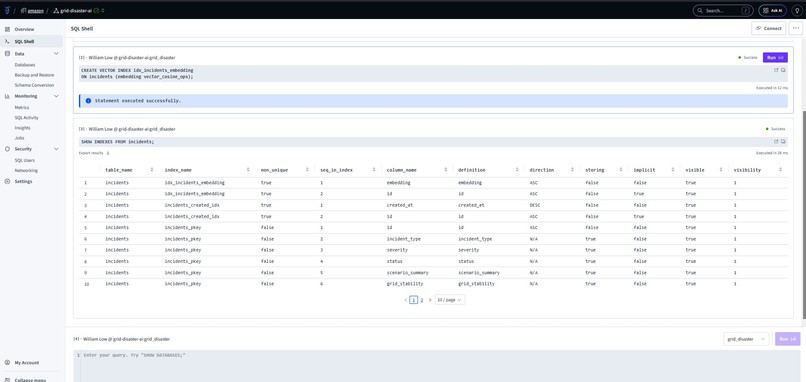Viewport: 806px width, 382px height.
Task: Collapse the Data section chevron
Action: (56, 53)
